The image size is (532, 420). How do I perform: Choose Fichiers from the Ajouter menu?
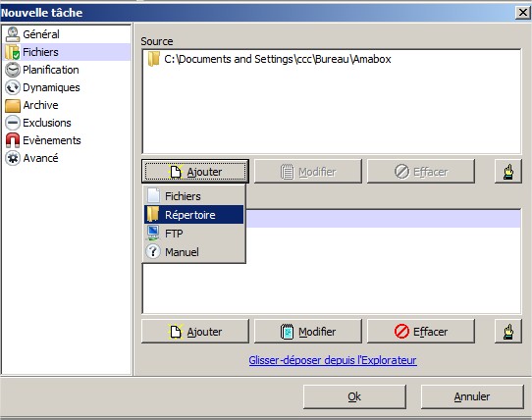click(x=194, y=196)
